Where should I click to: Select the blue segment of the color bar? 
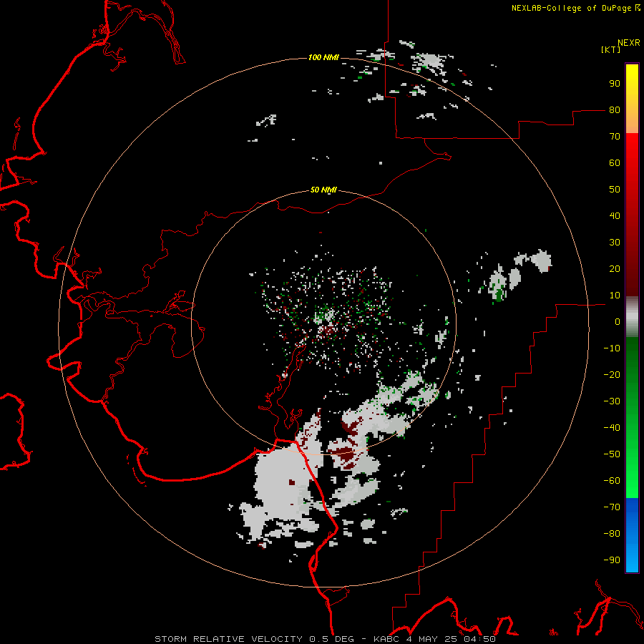tap(632, 535)
